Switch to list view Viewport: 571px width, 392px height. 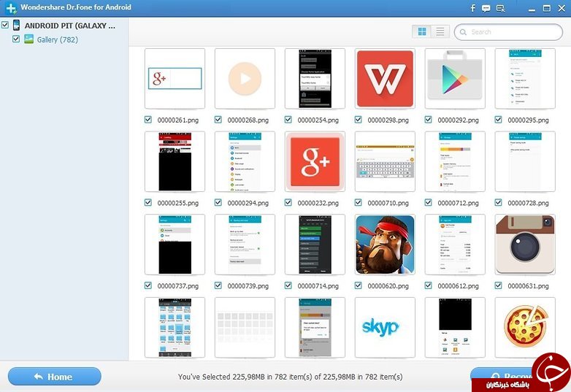pos(440,31)
